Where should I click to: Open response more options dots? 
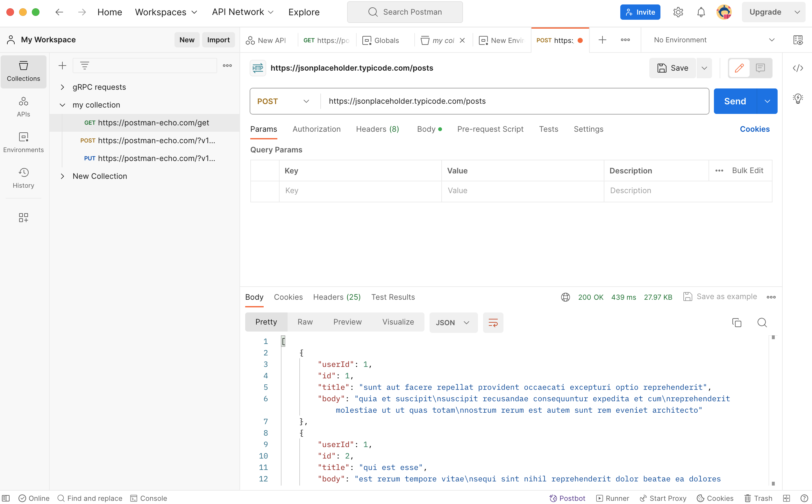[x=771, y=297]
